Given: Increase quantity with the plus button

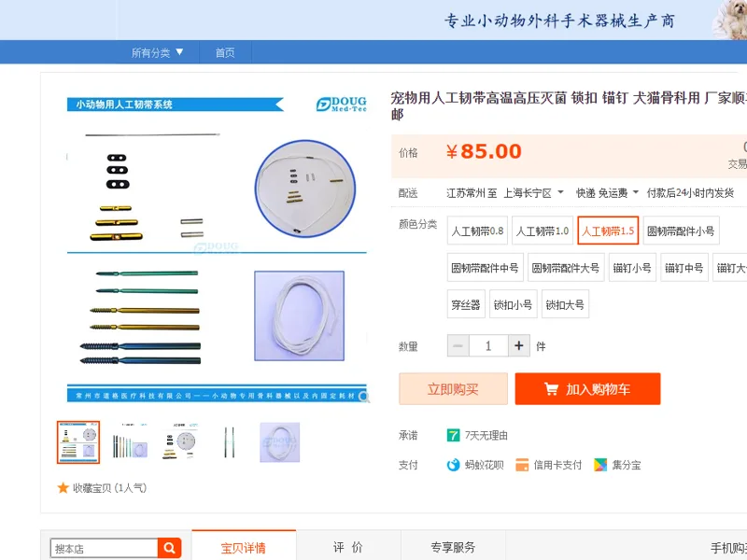Looking at the screenshot, I should pos(519,345).
